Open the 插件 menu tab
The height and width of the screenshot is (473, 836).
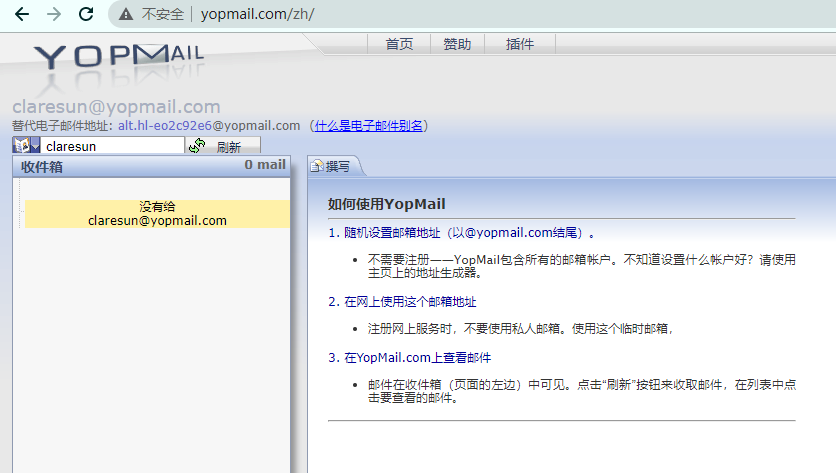(x=520, y=44)
